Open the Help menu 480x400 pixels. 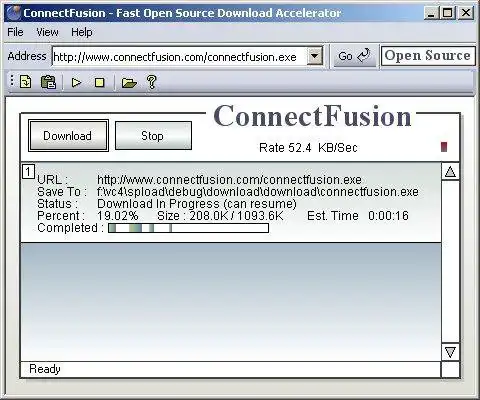[x=82, y=32]
